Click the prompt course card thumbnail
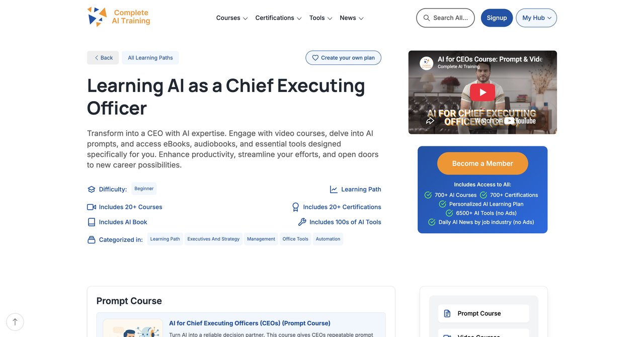Viewport: 644px width, 337px height. click(x=133, y=328)
